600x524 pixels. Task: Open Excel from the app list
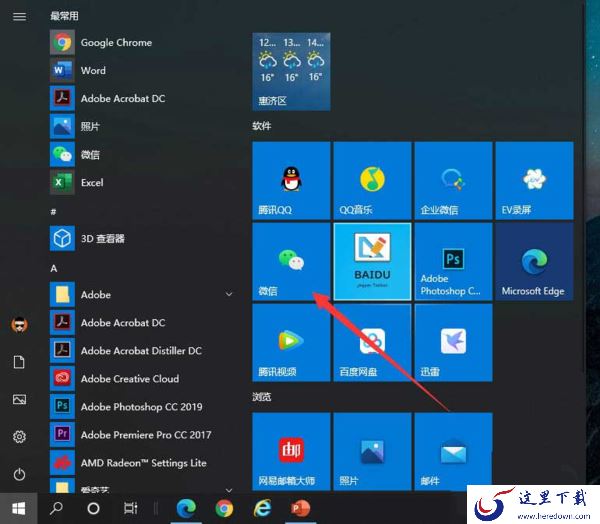pos(142,183)
